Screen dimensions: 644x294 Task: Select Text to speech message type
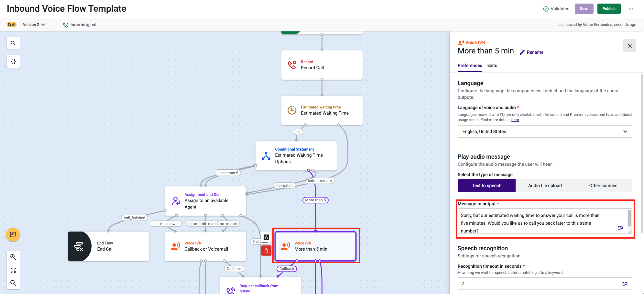tap(486, 186)
